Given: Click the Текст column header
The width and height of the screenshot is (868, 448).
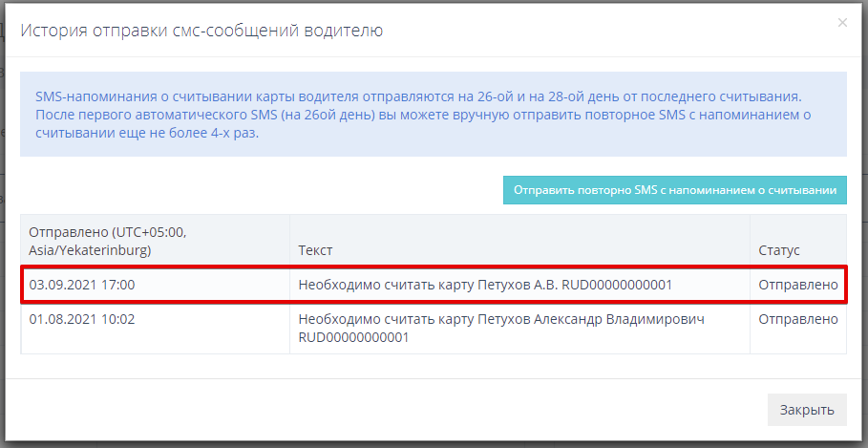Looking at the screenshot, I should click(x=315, y=250).
